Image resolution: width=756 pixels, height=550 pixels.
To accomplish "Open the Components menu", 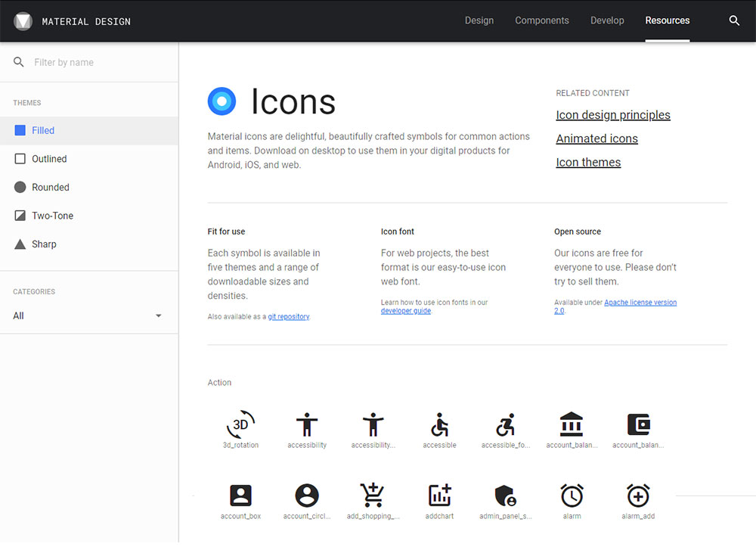I will (542, 20).
